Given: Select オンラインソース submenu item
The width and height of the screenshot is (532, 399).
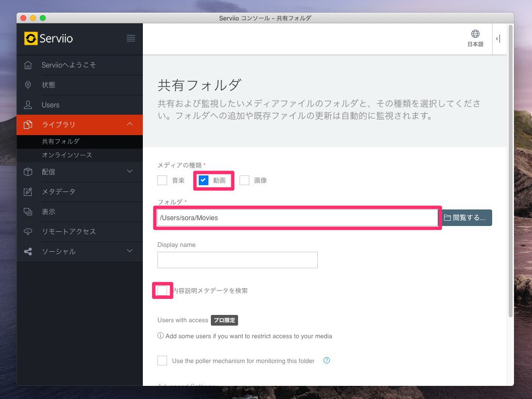Looking at the screenshot, I should (80, 155).
